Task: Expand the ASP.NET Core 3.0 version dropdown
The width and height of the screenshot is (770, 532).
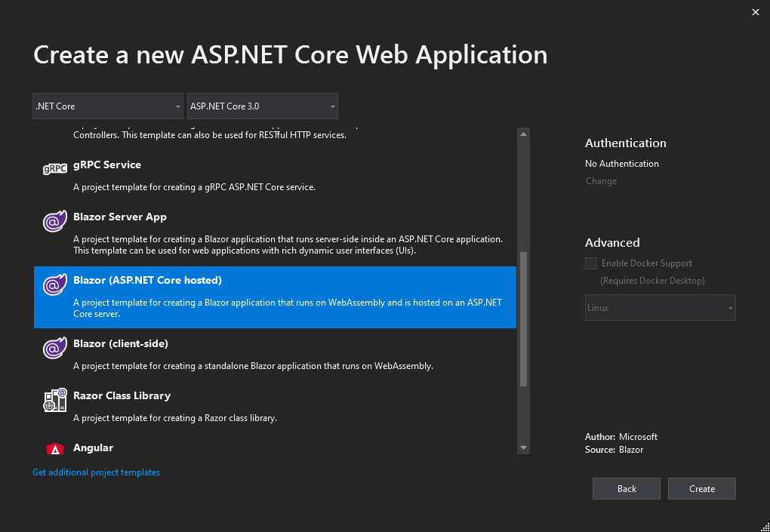Action: pos(262,106)
